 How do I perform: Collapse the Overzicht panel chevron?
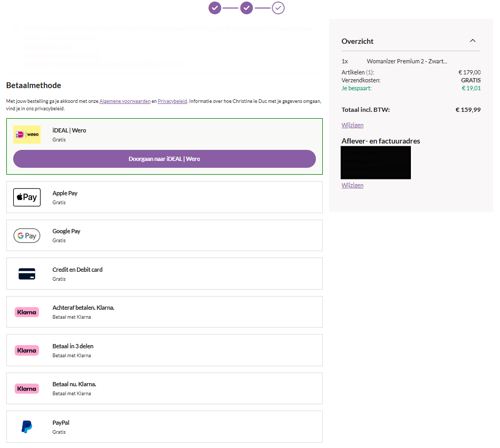coord(473,41)
